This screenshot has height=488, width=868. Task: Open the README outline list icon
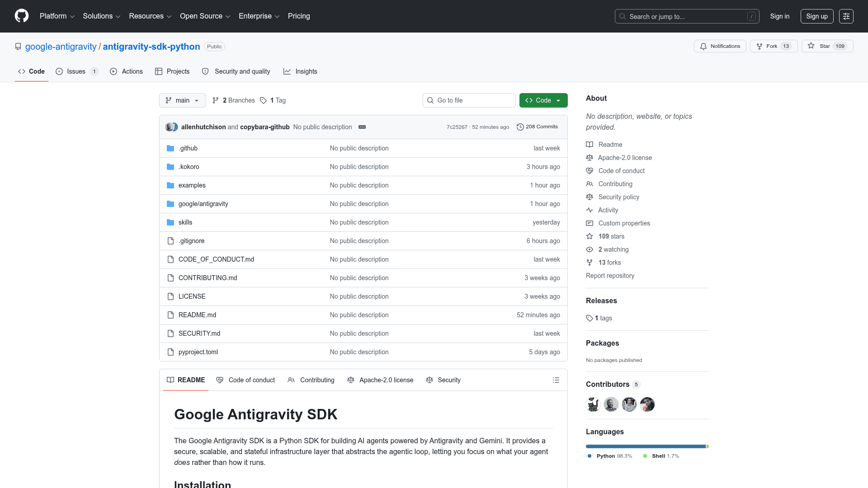pos(556,380)
